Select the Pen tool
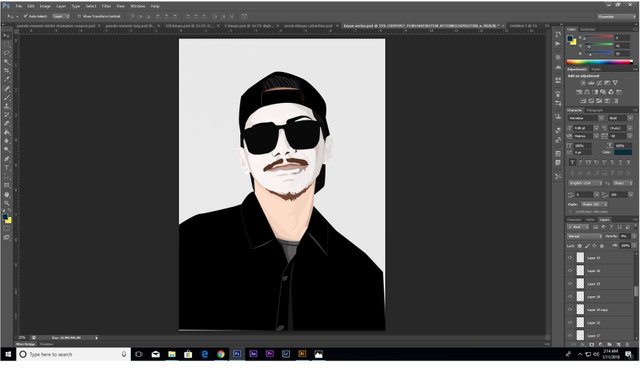The image size is (640, 378). pos(7,159)
